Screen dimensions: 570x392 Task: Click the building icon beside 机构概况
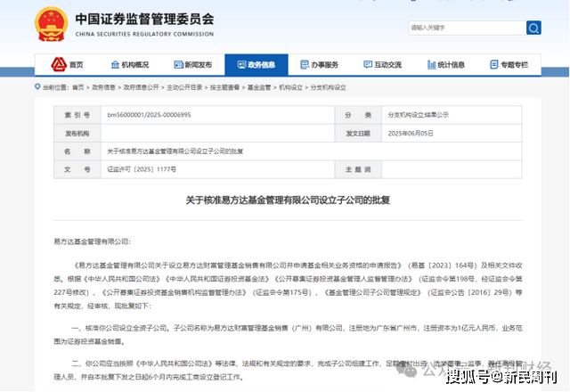tap(114, 65)
